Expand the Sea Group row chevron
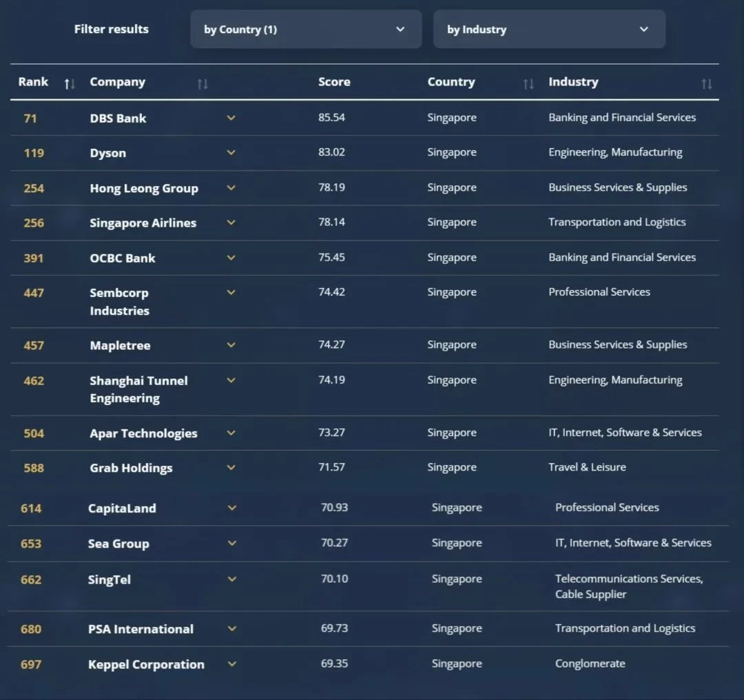Screen dimensions: 744x700 coord(232,543)
